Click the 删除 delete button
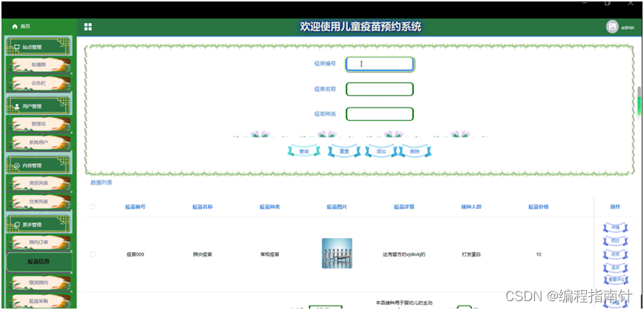 pos(415,151)
